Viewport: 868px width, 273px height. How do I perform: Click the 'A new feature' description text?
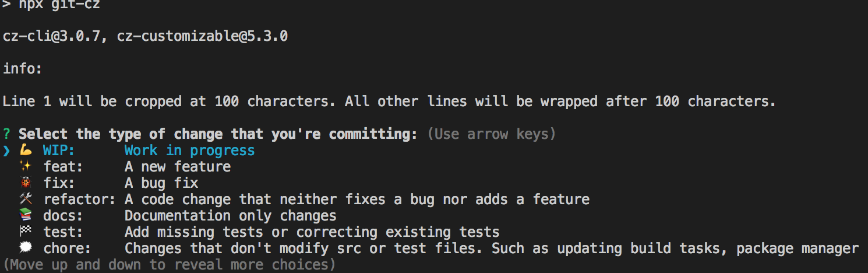point(177,167)
